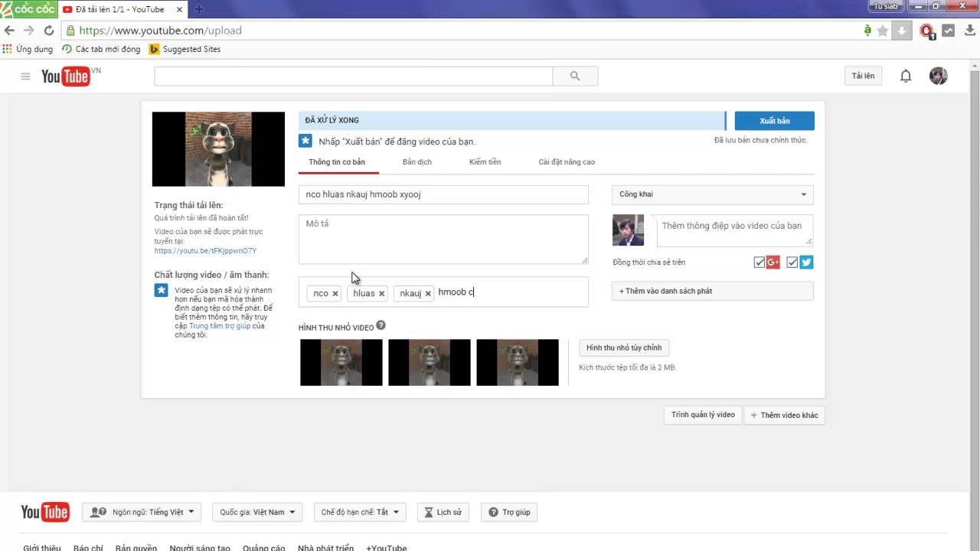The image size is (980, 551).
Task: Click the Tải lên upload button
Action: pyautogui.click(x=863, y=76)
